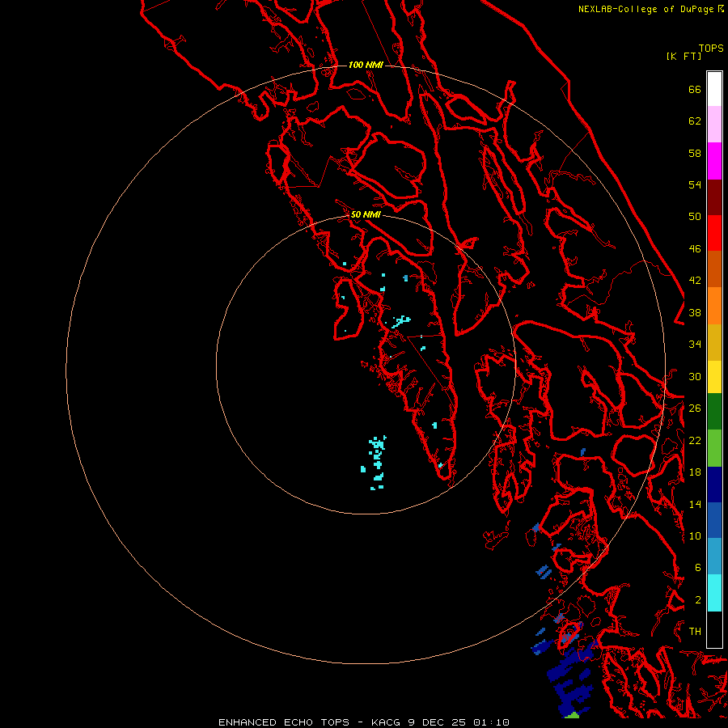Select the medium blue 18 kft swatch
Screen dimensions: 728x728
(714, 520)
